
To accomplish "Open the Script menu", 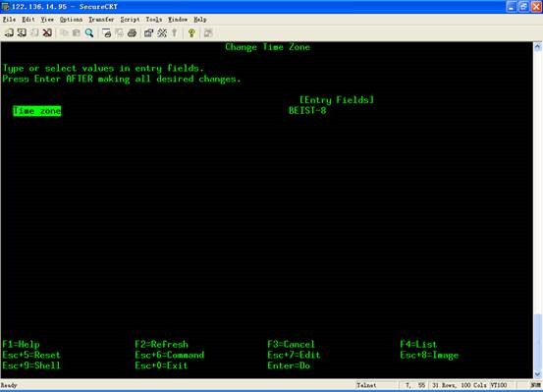I will coord(130,20).
